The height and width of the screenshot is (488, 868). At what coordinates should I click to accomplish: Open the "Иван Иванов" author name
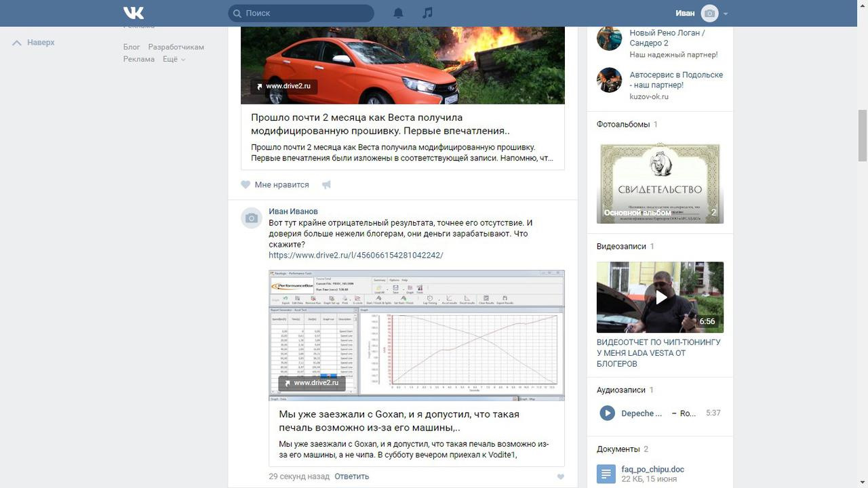tap(293, 211)
